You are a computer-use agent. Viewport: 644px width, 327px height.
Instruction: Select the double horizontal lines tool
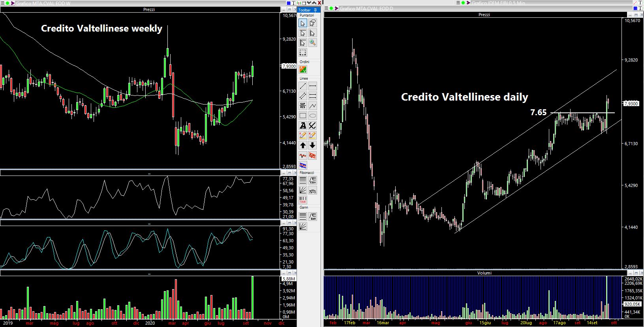tap(312, 96)
